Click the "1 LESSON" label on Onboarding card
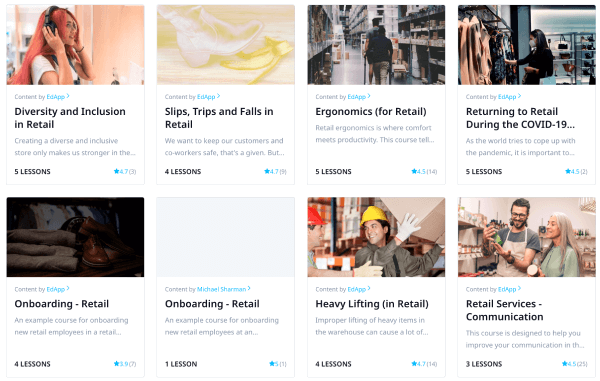The height and width of the screenshot is (381, 600). pyautogui.click(x=181, y=364)
